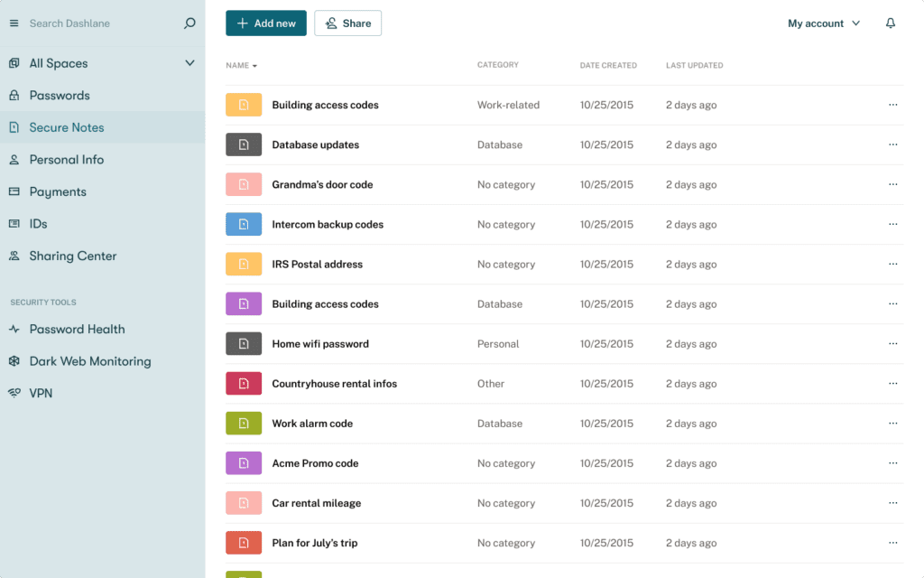Switch to the Secure Notes section
The image size is (924, 578).
[67, 127]
